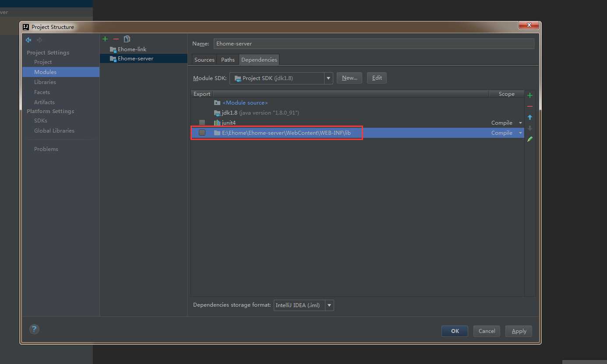
Task: Select Ehome-server module in tree
Action: [x=144, y=59]
